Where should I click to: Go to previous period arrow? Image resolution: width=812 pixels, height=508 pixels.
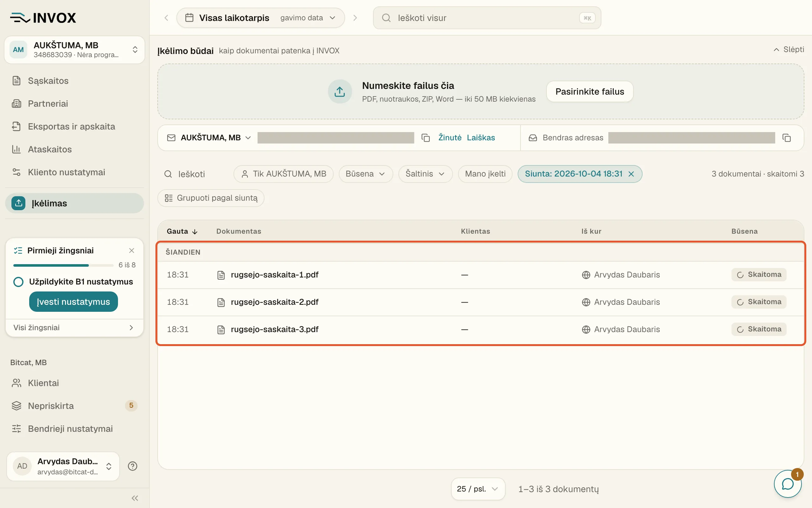tap(167, 18)
